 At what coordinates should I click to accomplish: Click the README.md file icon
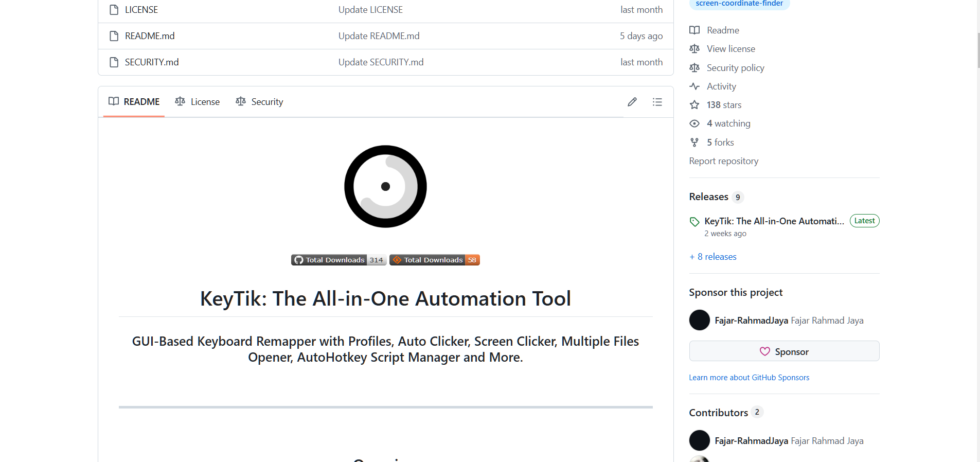click(114, 36)
